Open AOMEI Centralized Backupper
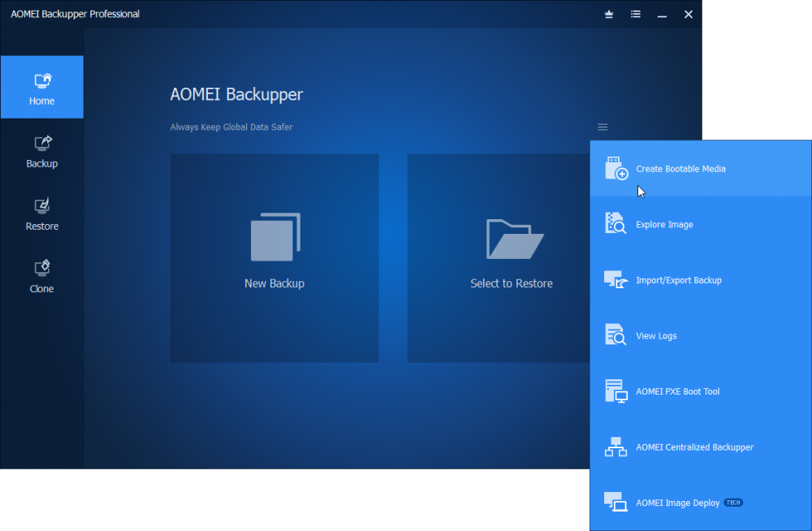Viewport: 812px width, 531px height. click(x=701, y=447)
